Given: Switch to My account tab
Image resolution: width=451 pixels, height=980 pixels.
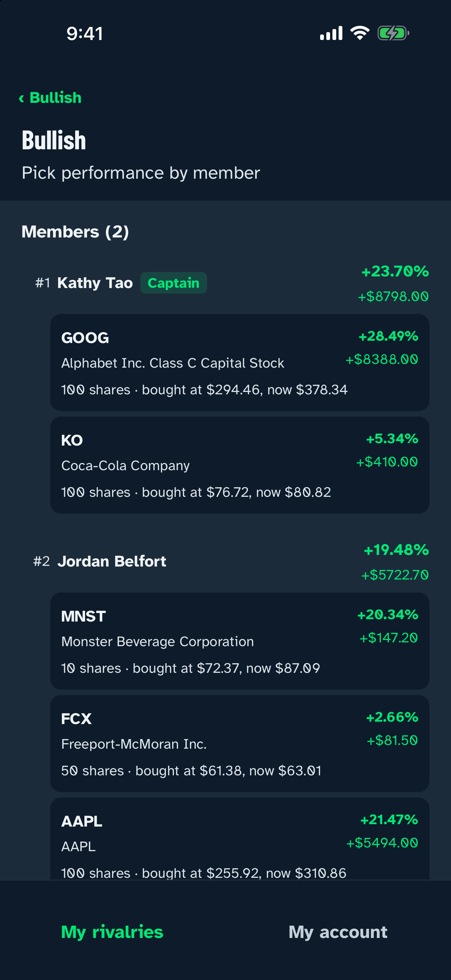Looking at the screenshot, I should tap(338, 932).
